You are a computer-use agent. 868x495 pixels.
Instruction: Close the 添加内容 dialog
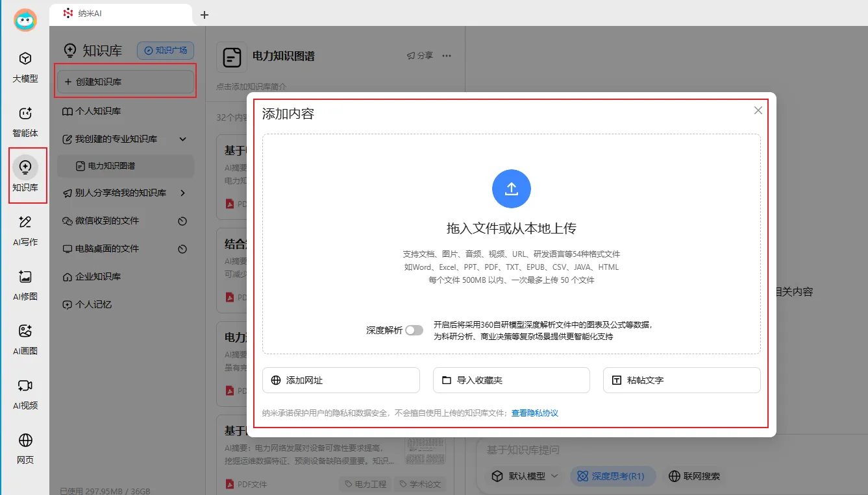pyautogui.click(x=758, y=110)
